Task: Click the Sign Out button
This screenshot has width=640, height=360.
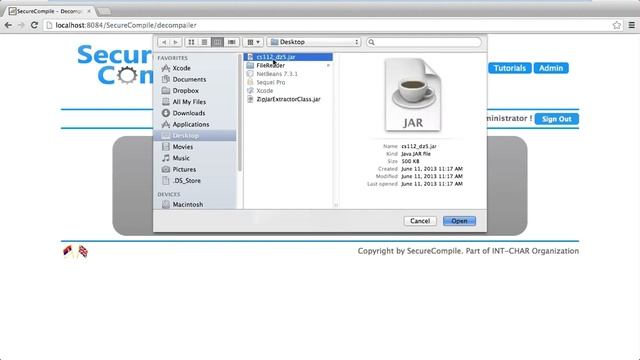Action: 557,119
